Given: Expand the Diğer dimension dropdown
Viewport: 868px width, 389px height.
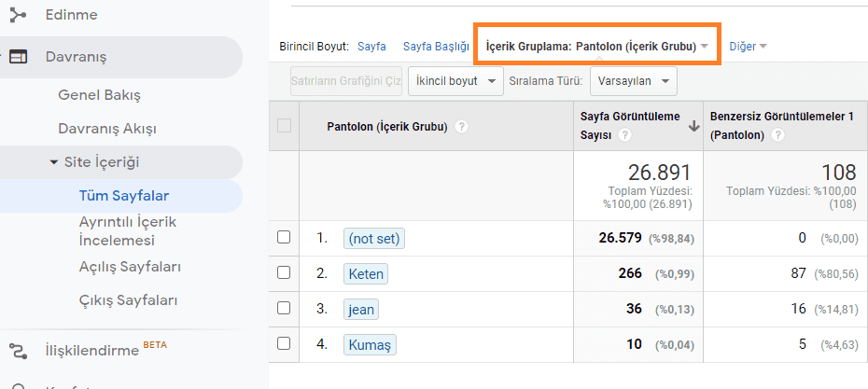Looking at the screenshot, I should click(x=748, y=46).
